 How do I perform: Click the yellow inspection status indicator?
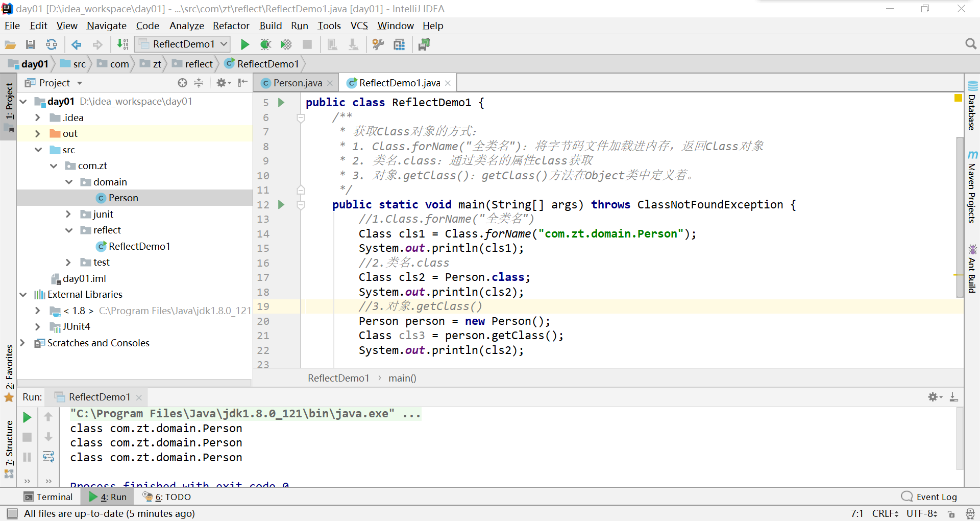(x=958, y=98)
